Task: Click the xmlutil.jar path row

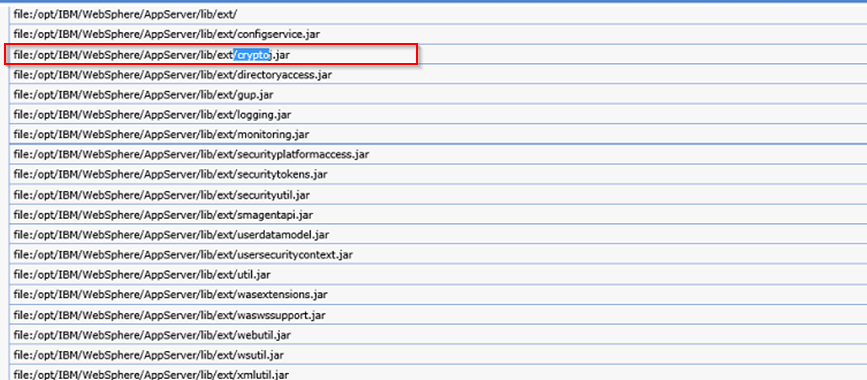Action: point(438,373)
